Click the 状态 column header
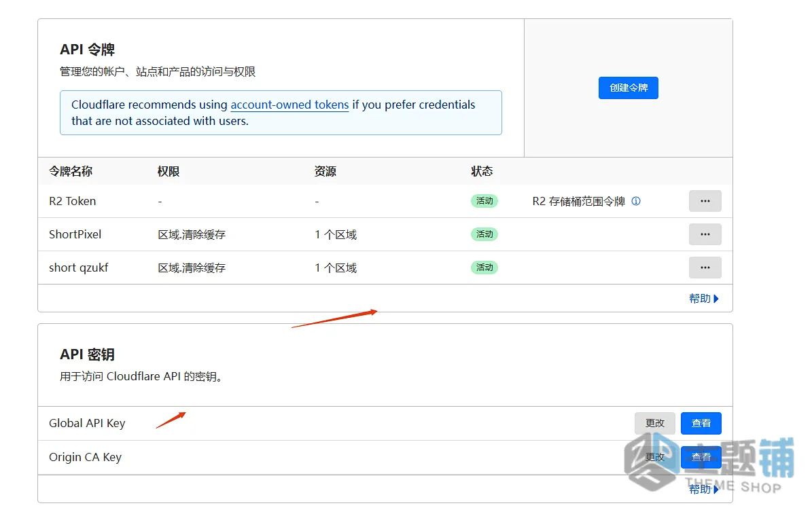 click(x=482, y=171)
